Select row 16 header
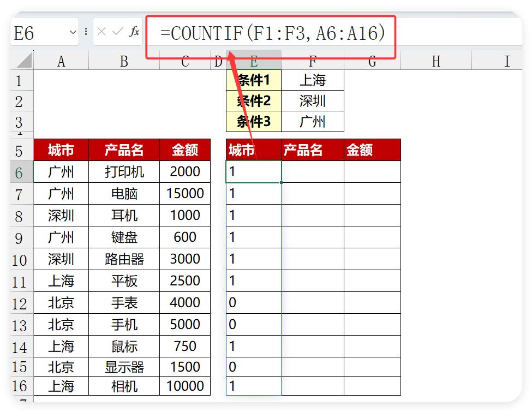Screen dimensions: 532x412 22,385
